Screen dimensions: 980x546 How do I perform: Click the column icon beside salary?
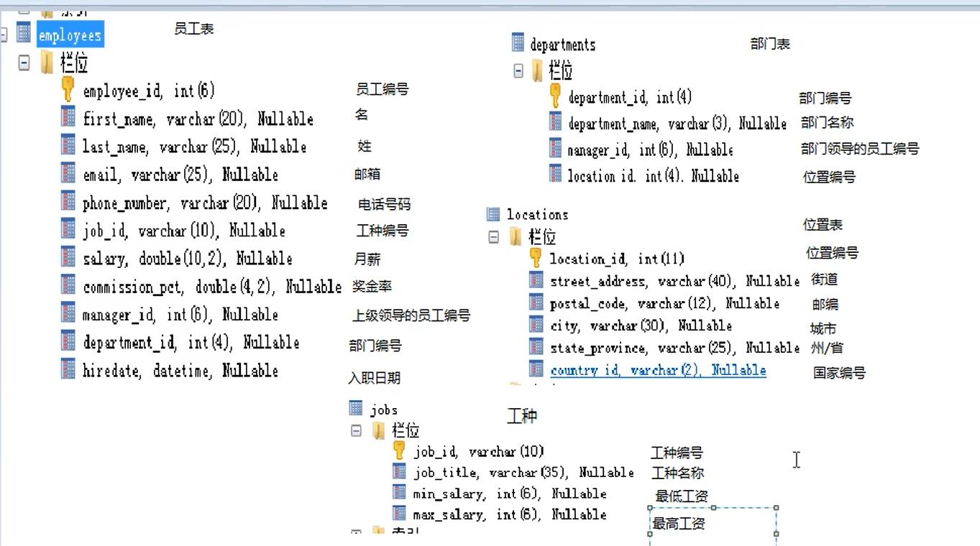68,257
